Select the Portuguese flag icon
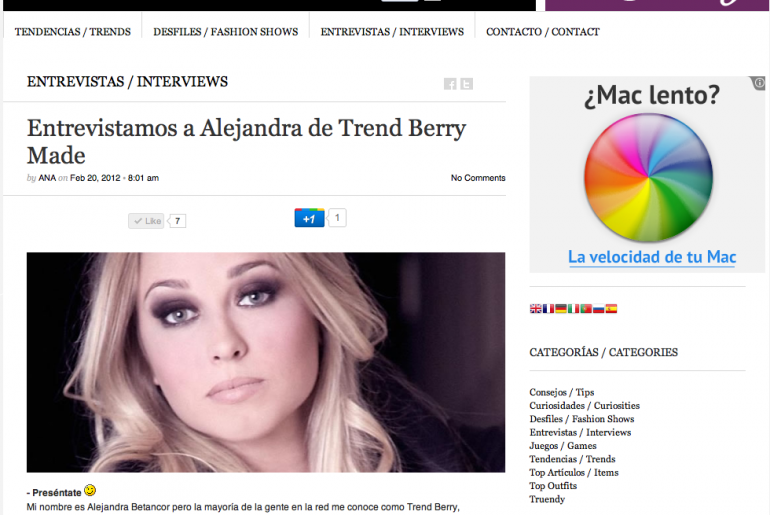 586,308
